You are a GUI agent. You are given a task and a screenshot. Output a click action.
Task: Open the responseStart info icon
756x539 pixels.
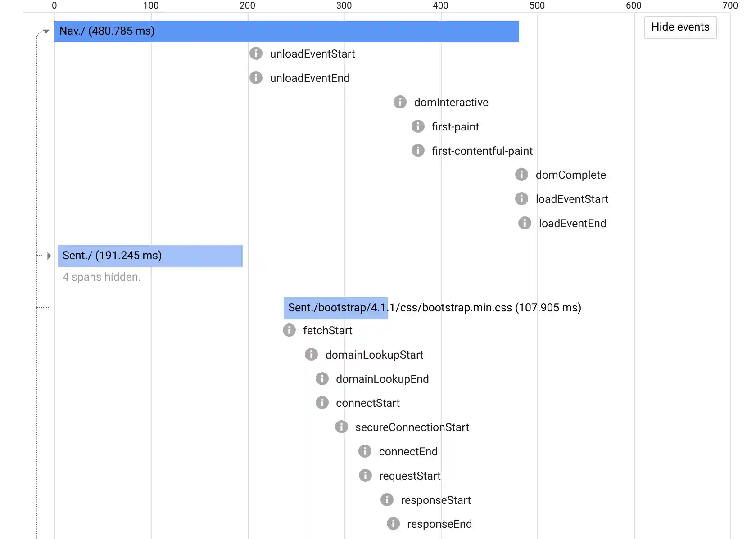click(x=387, y=499)
